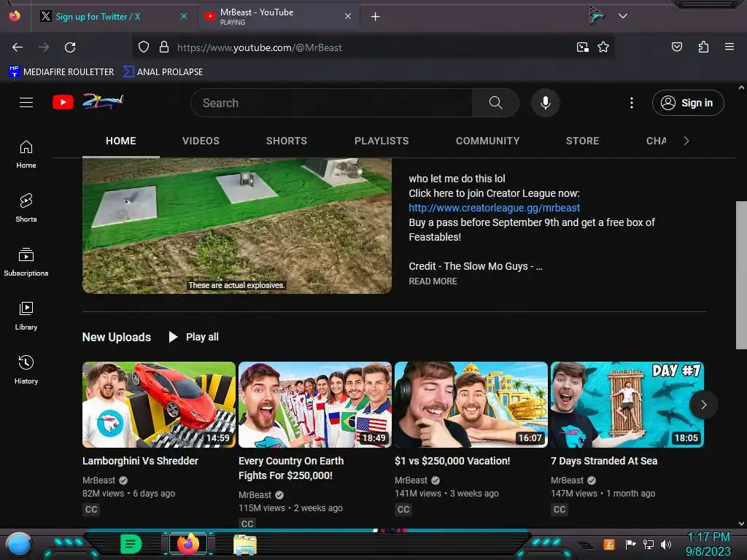This screenshot has width=747, height=560.
Task: Expand the list-all-tabs dropdown arrow
Action: click(x=623, y=16)
